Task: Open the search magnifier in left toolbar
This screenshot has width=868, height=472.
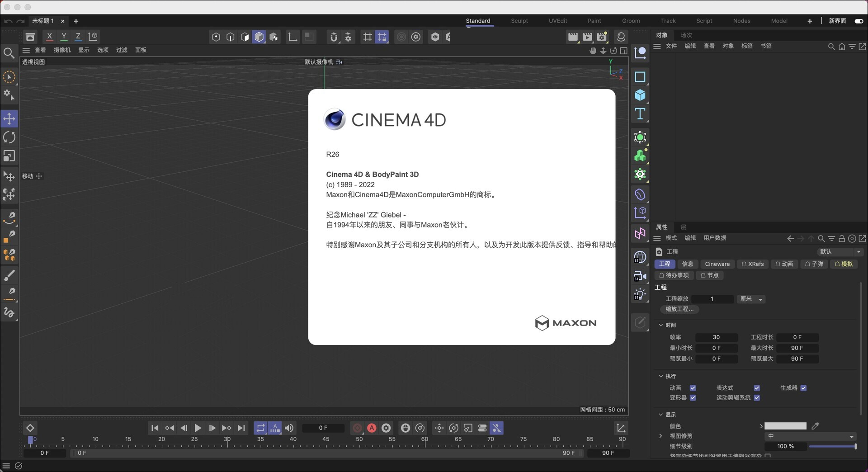Action: click(9, 53)
